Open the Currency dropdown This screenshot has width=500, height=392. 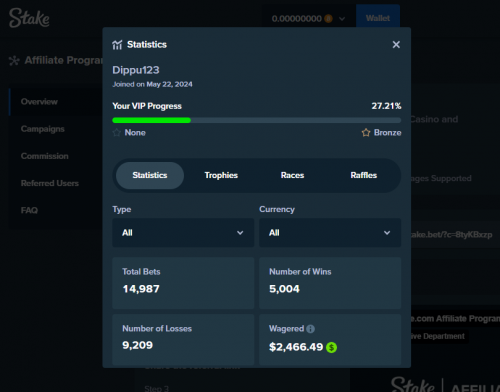pos(330,233)
